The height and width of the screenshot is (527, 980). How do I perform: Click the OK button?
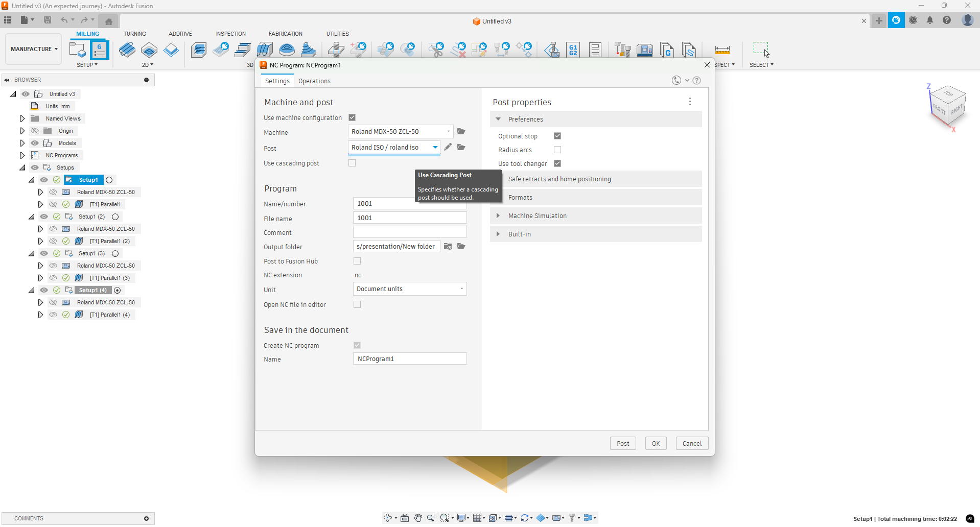tap(656, 443)
